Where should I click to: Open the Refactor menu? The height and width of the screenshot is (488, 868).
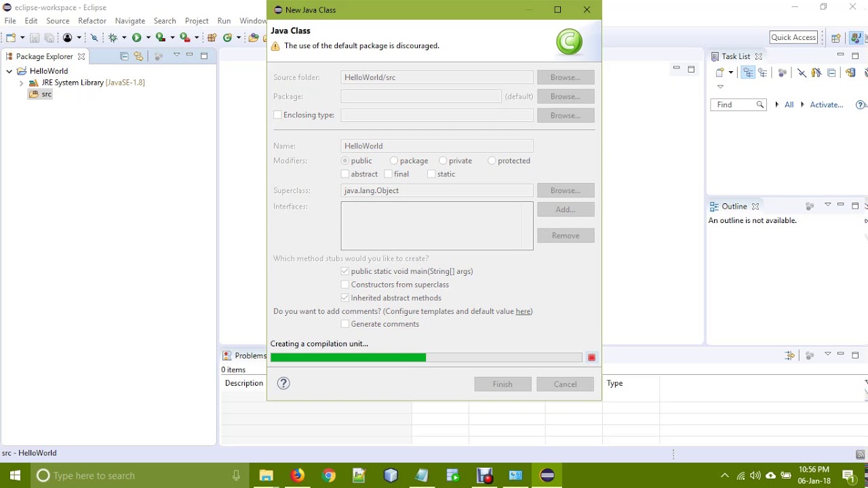92,21
